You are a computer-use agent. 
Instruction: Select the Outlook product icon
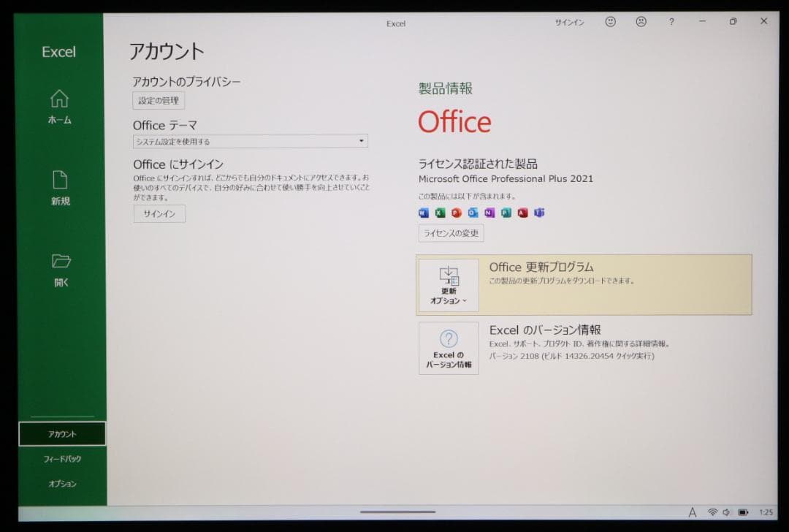(x=471, y=213)
